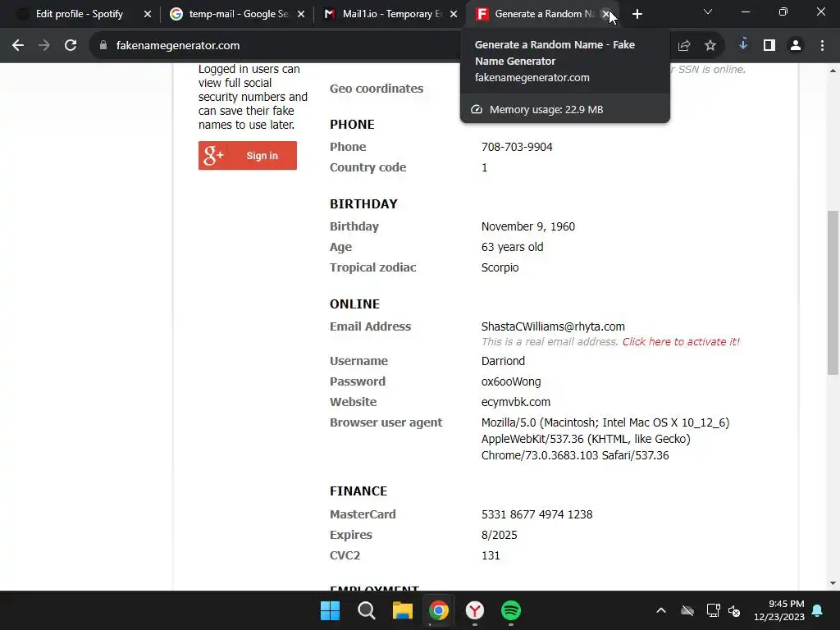The image size is (840, 630).
Task: Go back to the previous page
Action: coord(18,46)
